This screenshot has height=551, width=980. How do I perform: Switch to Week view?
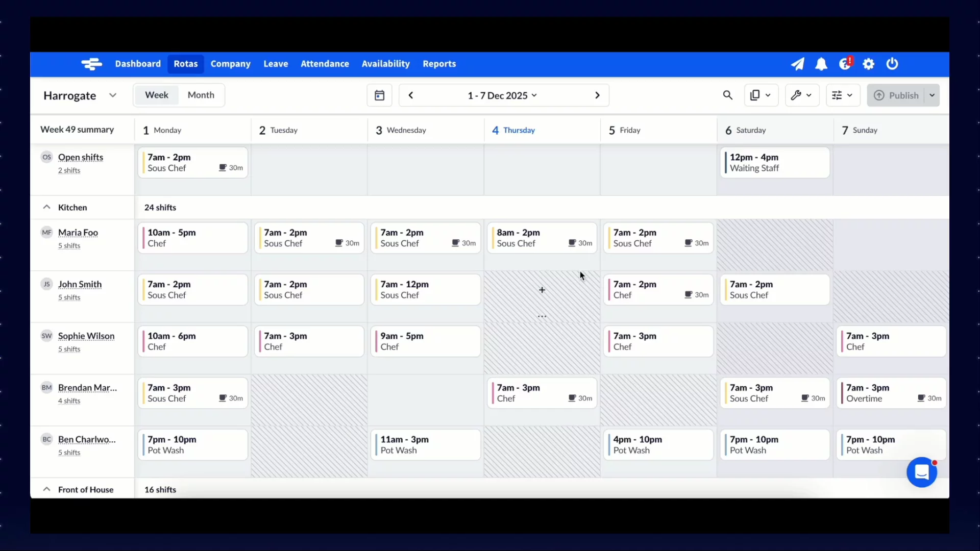coord(156,95)
